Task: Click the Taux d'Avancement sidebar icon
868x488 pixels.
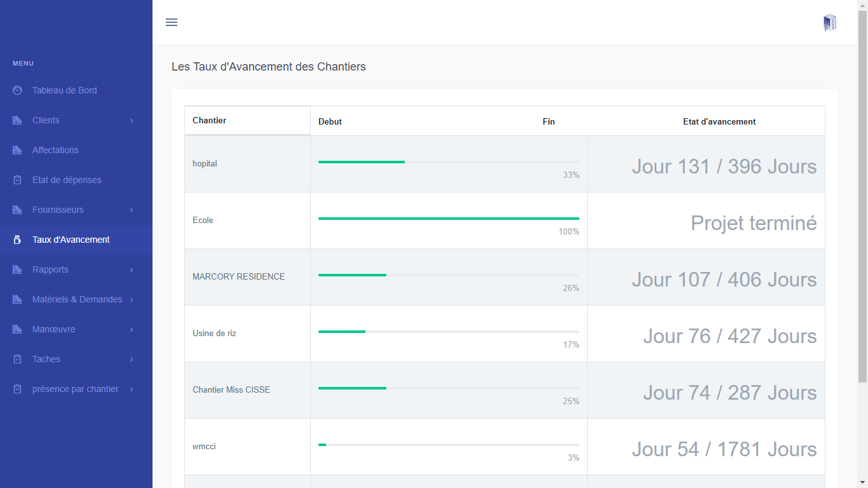Action: [17, 240]
